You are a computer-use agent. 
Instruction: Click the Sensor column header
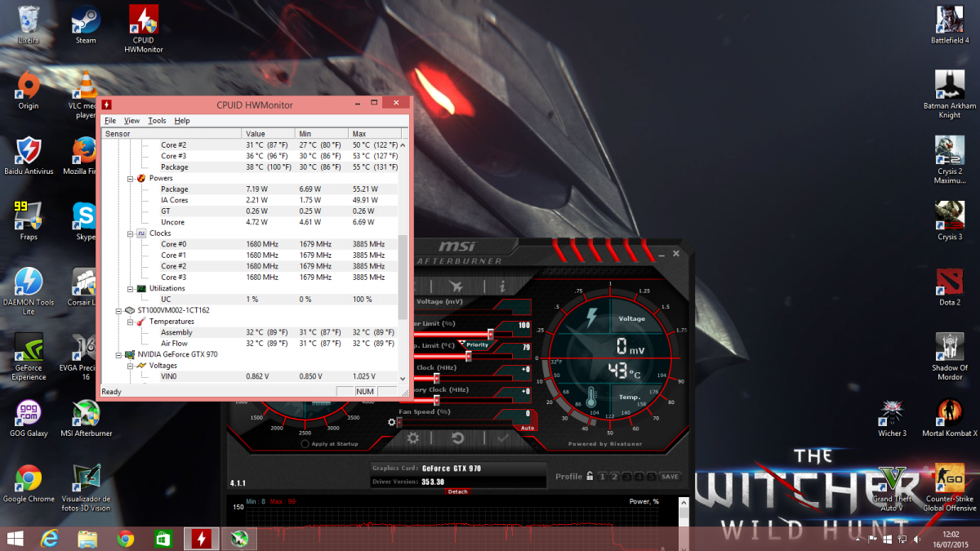[x=171, y=133]
